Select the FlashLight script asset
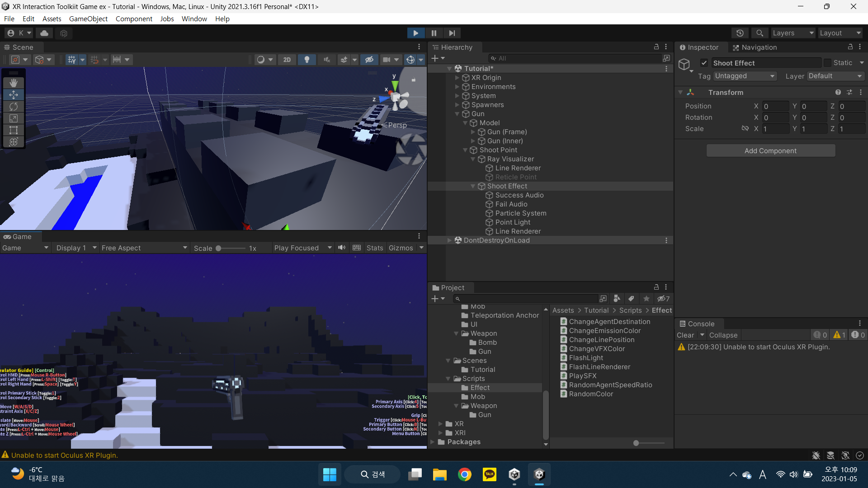868x488 pixels. tap(585, 358)
